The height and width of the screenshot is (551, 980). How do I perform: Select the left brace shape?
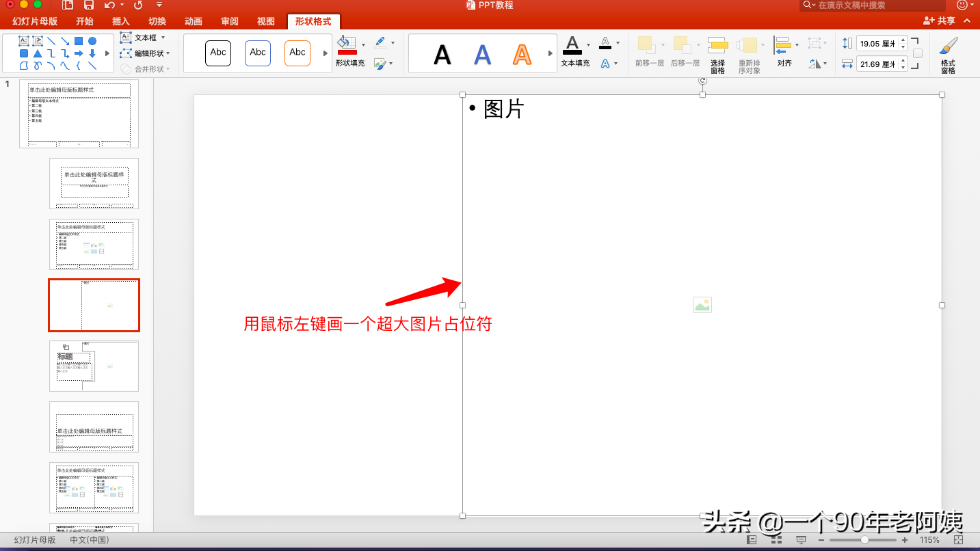(x=79, y=66)
